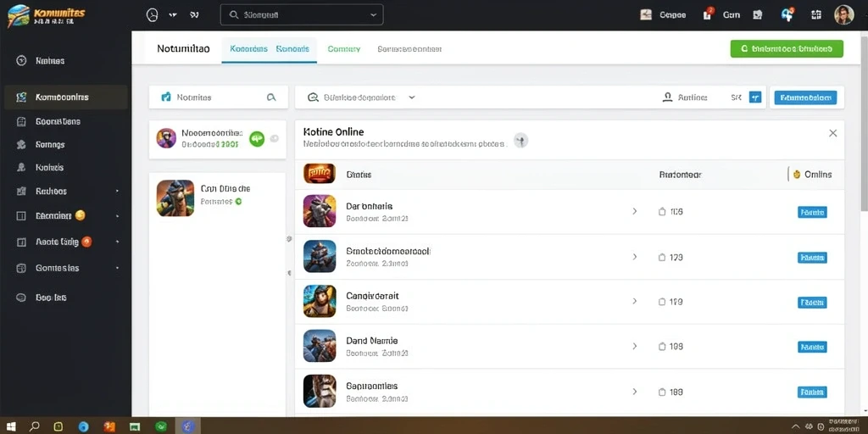The height and width of the screenshot is (434, 868).
Task: Expand the chevron in the 'Dand Namie' row
Action: (634, 347)
